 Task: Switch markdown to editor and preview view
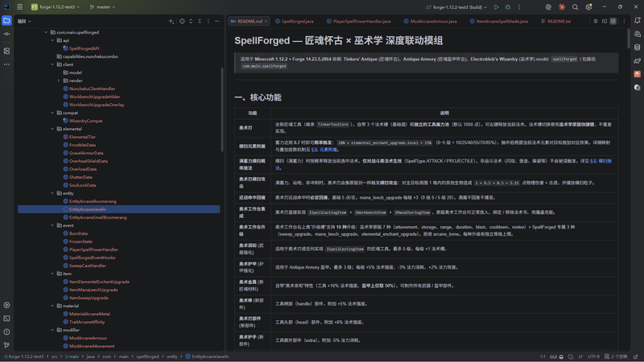pos(605,22)
